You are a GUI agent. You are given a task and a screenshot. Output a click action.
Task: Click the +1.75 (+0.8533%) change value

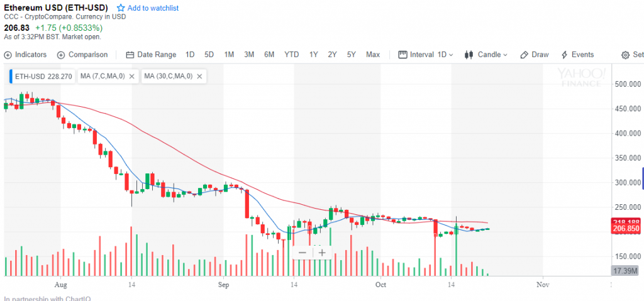(x=69, y=28)
